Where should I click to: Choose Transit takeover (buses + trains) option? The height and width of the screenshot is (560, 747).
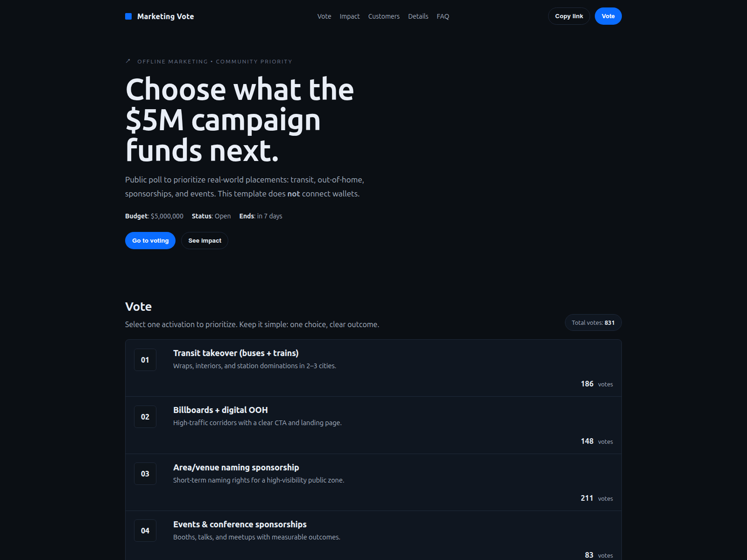pyautogui.click(x=373, y=368)
